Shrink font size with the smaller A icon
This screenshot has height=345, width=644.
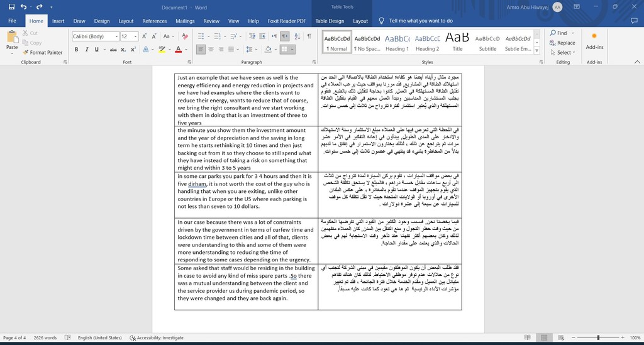click(154, 36)
